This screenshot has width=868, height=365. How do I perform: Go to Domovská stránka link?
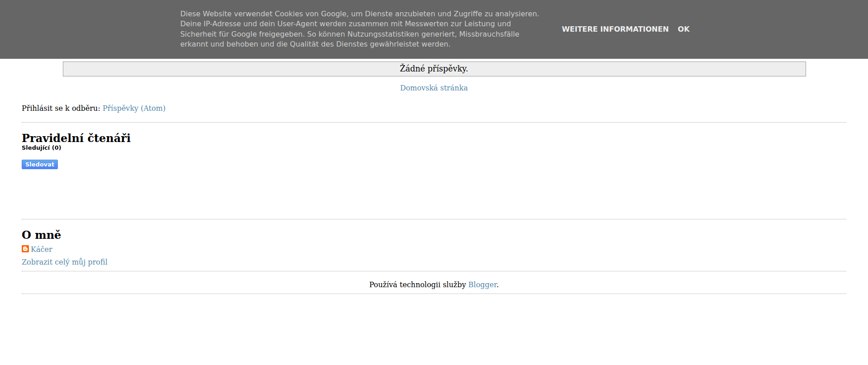[434, 88]
